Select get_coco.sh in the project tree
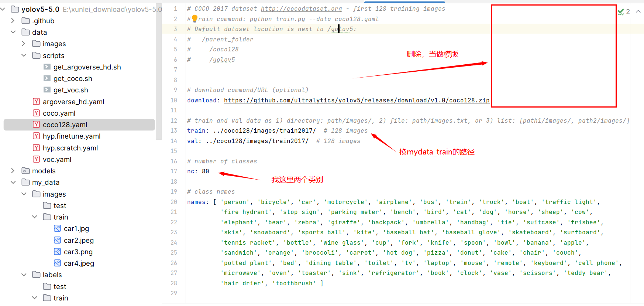This screenshot has height=306, width=644. [73, 78]
